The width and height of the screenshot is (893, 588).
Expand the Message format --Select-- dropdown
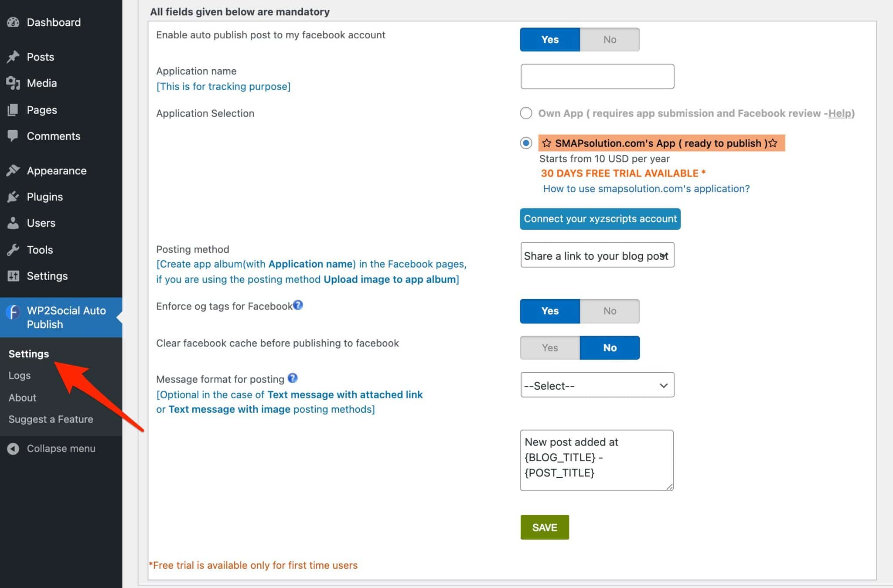click(x=597, y=385)
